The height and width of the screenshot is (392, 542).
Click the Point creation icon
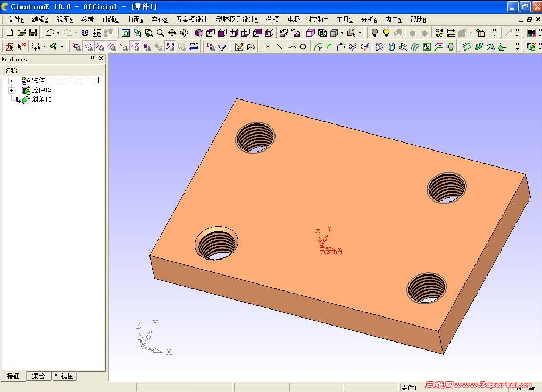pos(268,46)
